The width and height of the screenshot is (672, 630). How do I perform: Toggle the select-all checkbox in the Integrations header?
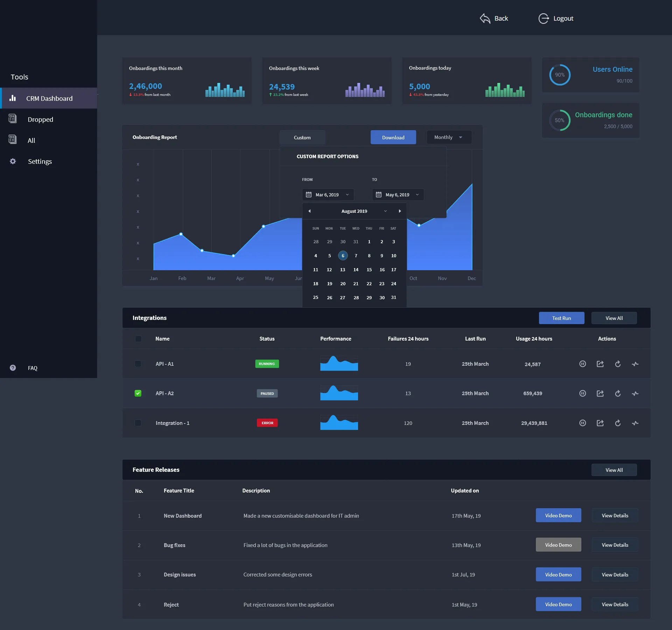(138, 339)
